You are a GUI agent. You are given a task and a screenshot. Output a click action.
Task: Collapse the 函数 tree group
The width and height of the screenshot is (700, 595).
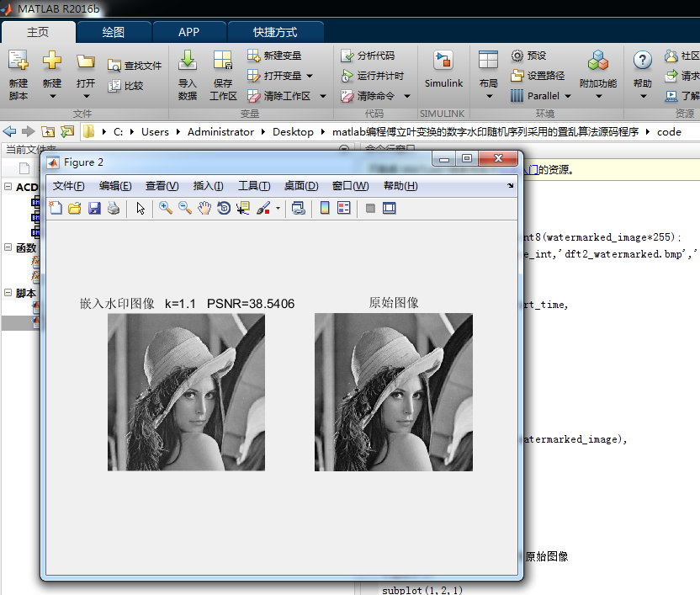point(8,247)
